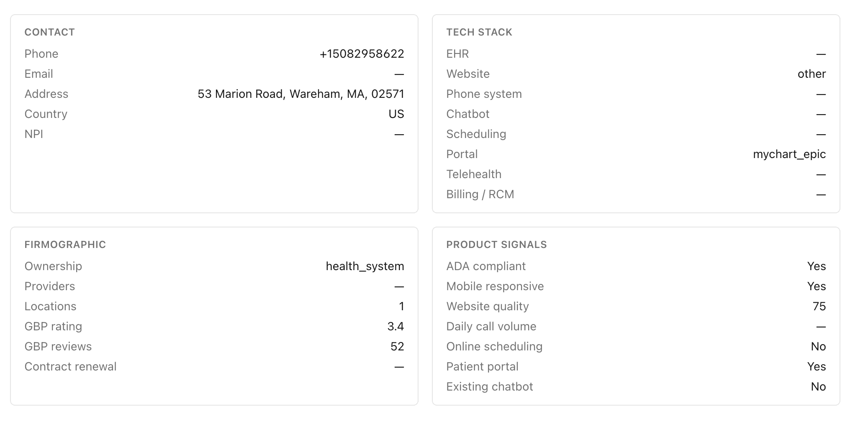Click the ADA compliant Yes value

[817, 266]
